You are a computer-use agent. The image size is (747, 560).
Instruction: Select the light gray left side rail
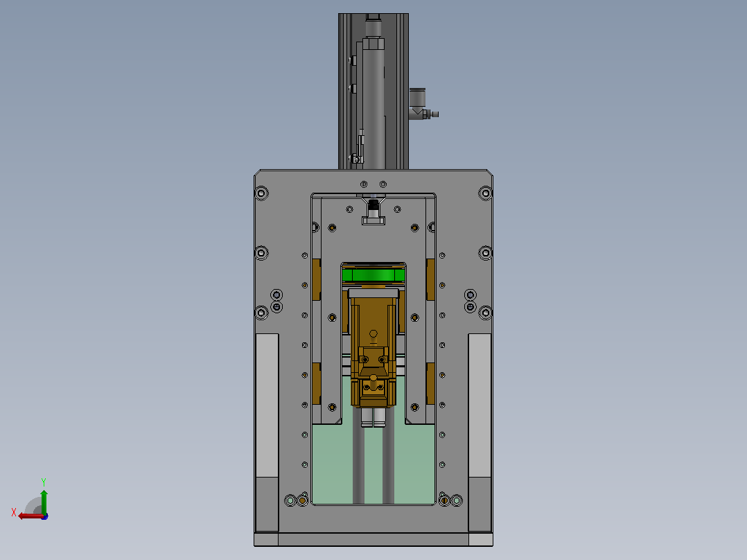pos(267,405)
